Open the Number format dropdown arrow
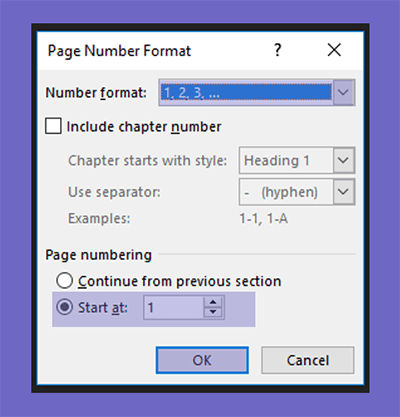Image resolution: width=400 pixels, height=417 pixels. [x=343, y=92]
